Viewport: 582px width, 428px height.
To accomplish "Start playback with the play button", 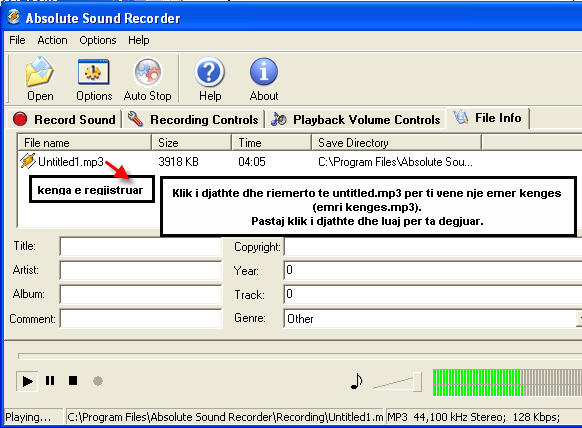I will coord(27,381).
